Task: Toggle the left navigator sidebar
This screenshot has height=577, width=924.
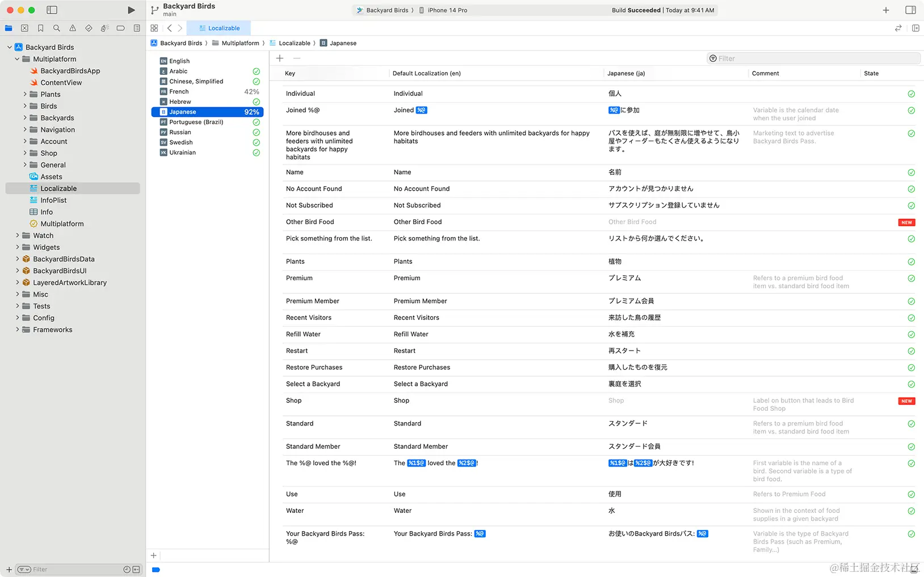Action: coord(52,10)
